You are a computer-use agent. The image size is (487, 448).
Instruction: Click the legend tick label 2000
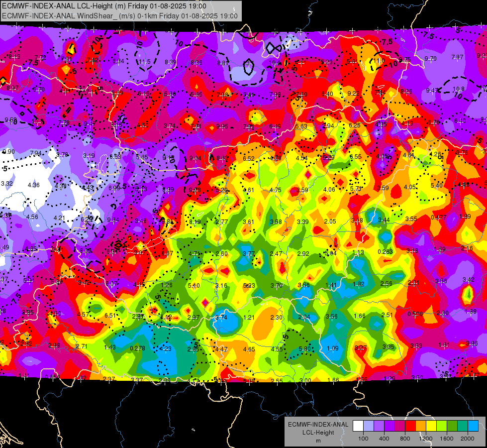(468, 439)
